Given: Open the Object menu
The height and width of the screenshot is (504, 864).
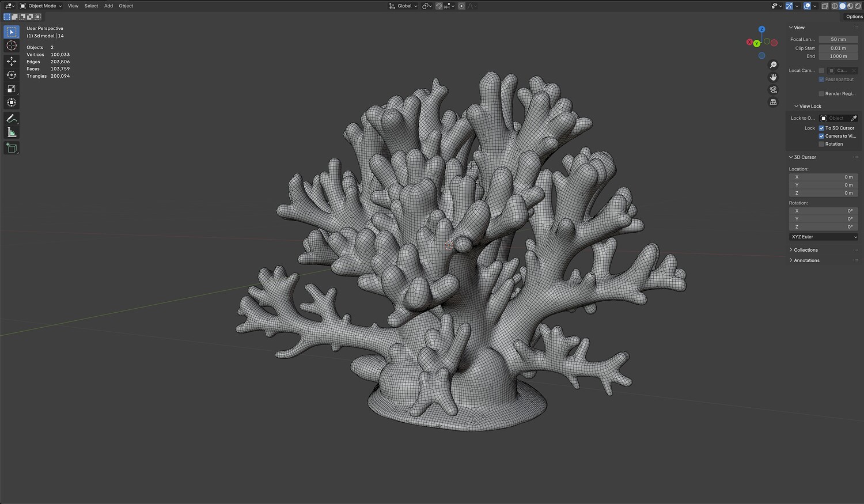Looking at the screenshot, I should click(x=126, y=6).
